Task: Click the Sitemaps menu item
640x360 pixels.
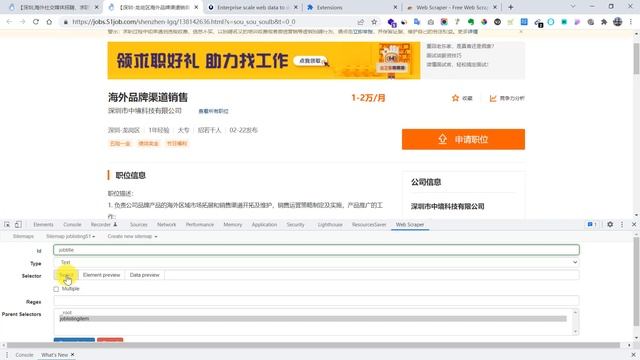Action: click(23, 236)
